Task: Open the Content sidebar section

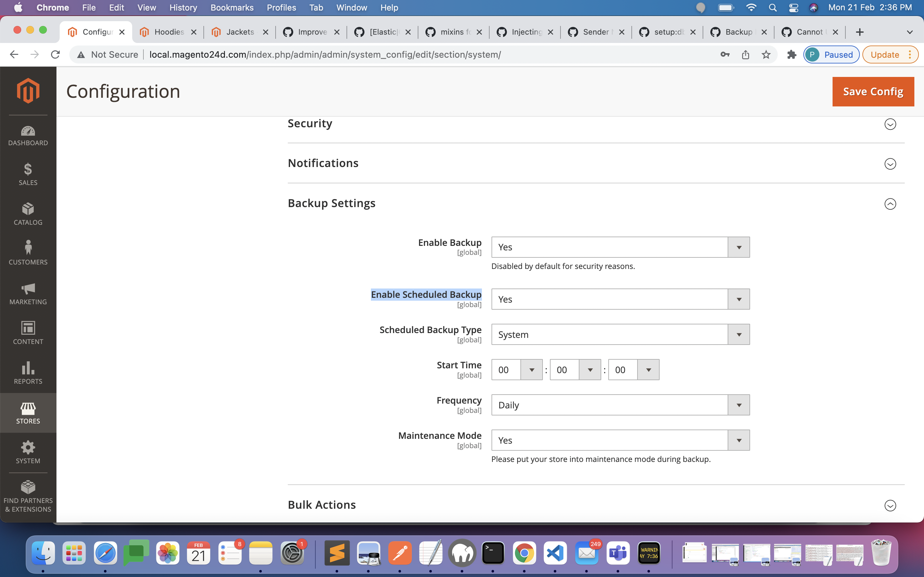Action: (28, 333)
